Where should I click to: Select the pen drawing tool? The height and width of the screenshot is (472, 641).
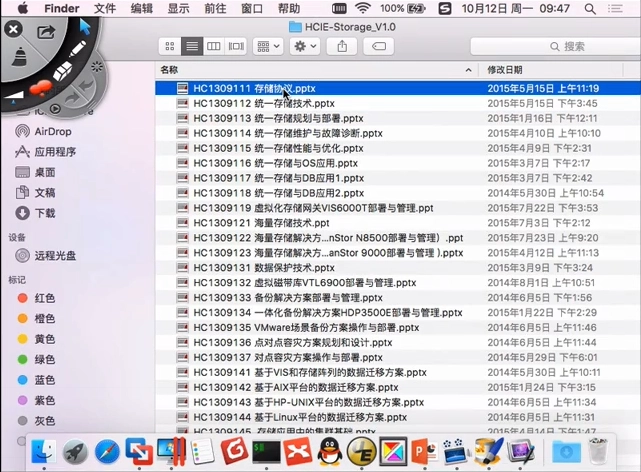click(x=77, y=49)
